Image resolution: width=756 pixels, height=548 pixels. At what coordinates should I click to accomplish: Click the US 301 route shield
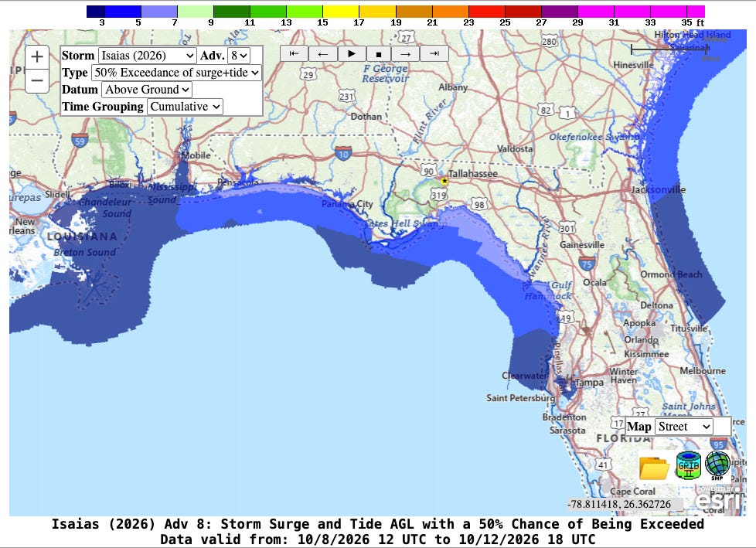pos(567,227)
